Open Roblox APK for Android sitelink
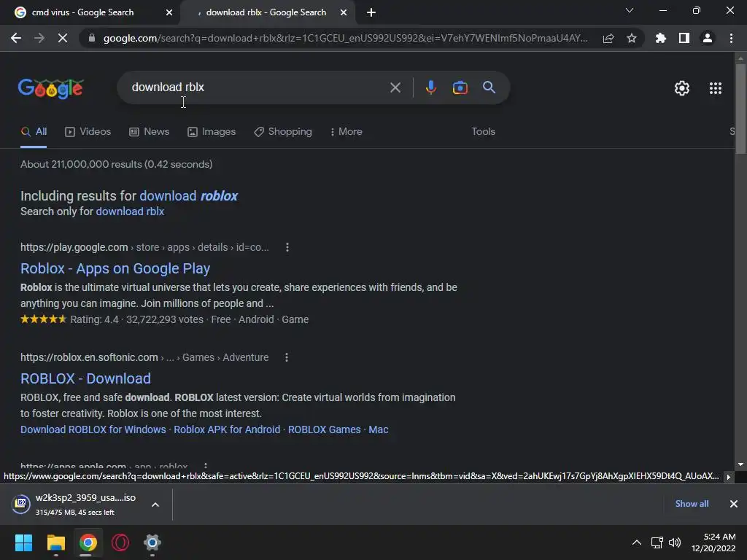Viewport: 747px width, 560px height. [x=227, y=429]
